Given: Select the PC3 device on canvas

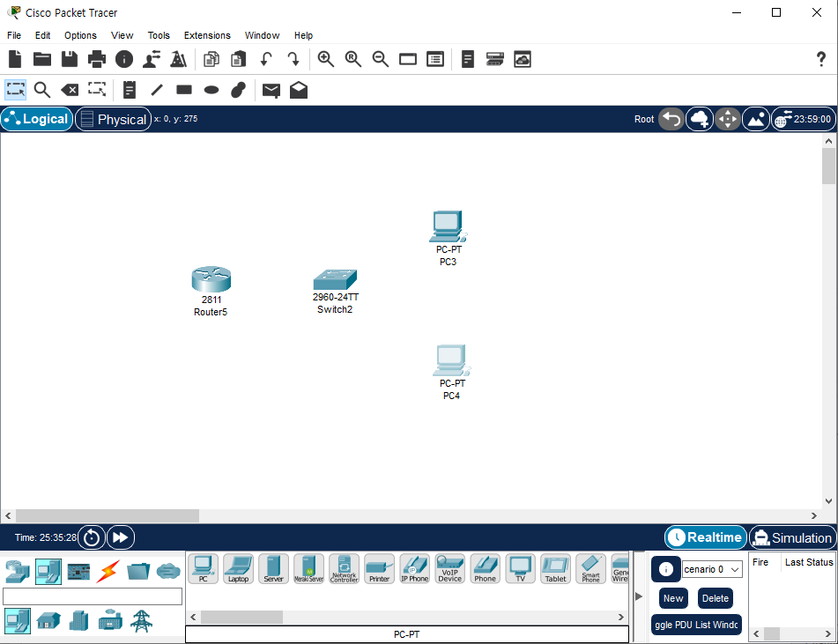Looking at the screenshot, I should click(448, 226).
